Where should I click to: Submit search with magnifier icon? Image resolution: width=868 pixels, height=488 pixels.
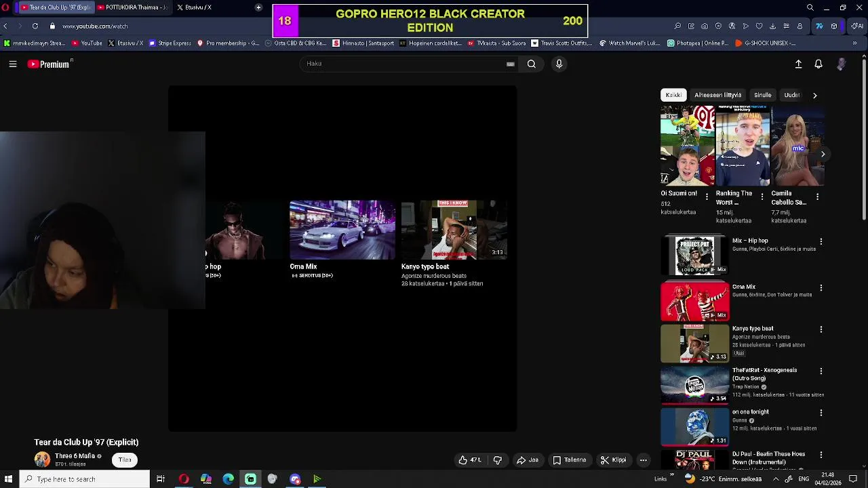[532, 64]
